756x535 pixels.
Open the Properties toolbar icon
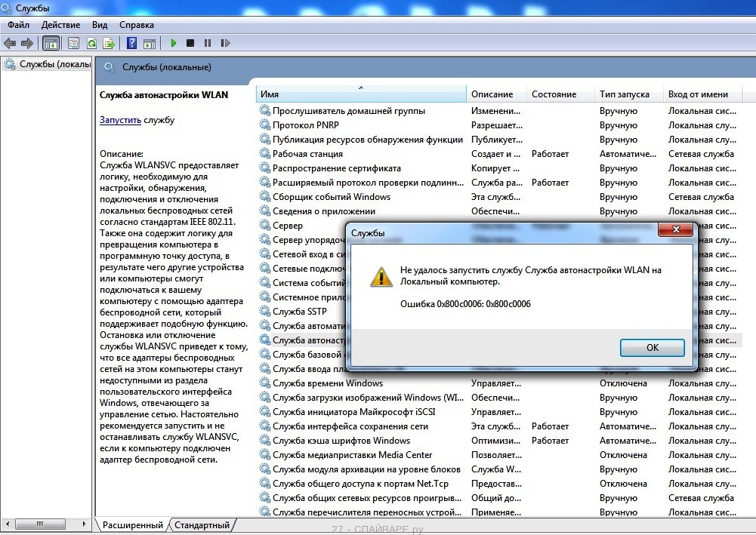(x=73, y=43)
